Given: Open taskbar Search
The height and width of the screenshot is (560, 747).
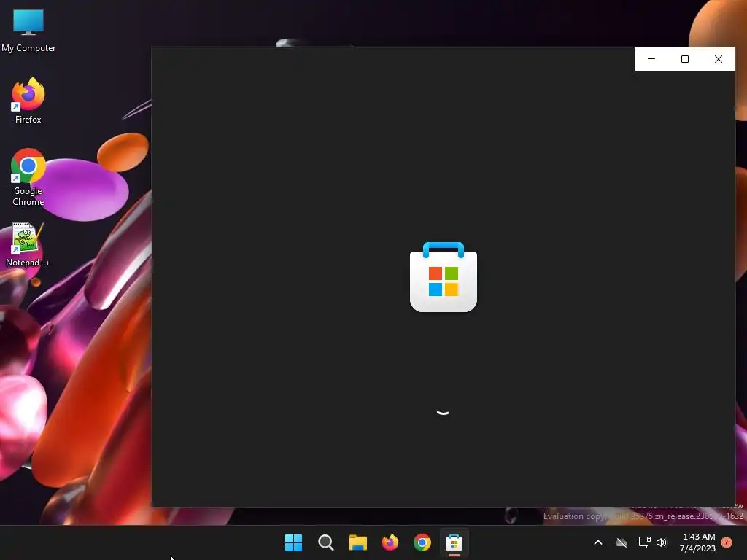Looking at the screenshot, I should tap(326, 542).
